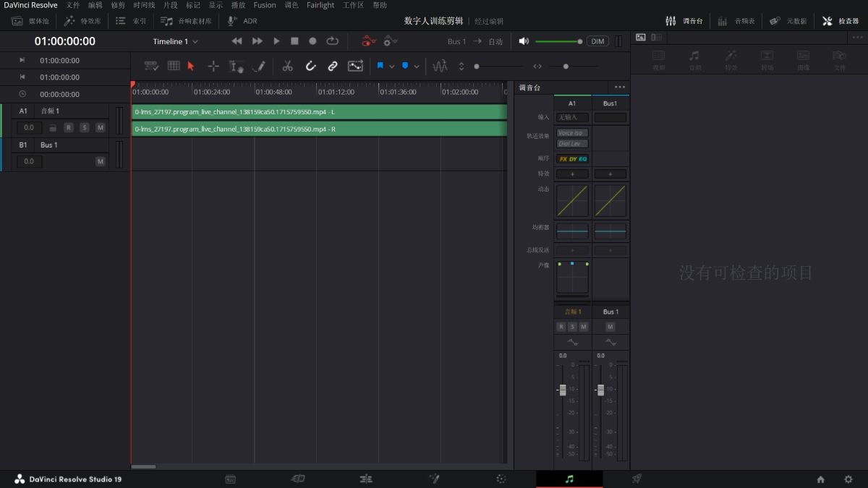Select the razor scissors tool
This screenshot has height=488, width=868.
point(287,66)
